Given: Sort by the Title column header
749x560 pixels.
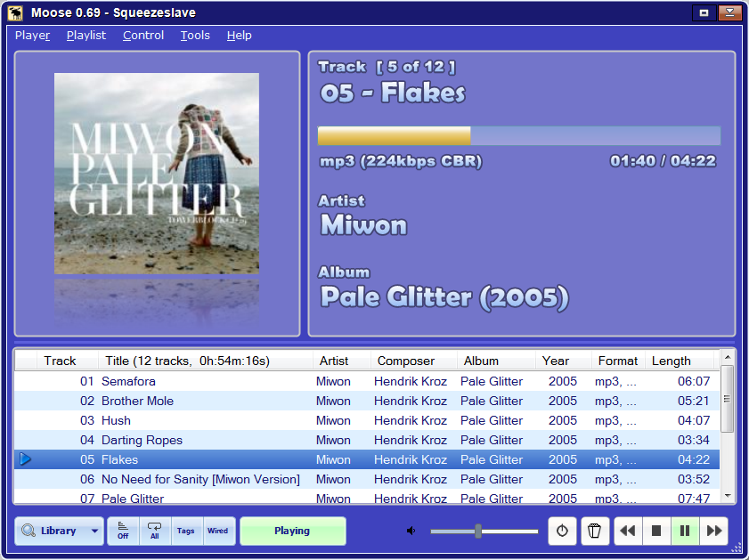Looking at the screenshot, I should pyautogui.click(x=206, y=361).
